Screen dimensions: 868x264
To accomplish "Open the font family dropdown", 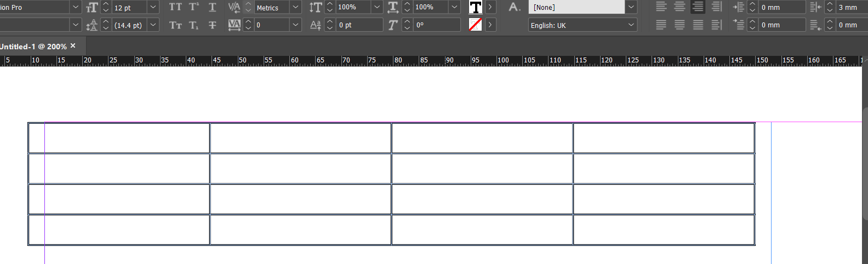I will tap(76, 7).
